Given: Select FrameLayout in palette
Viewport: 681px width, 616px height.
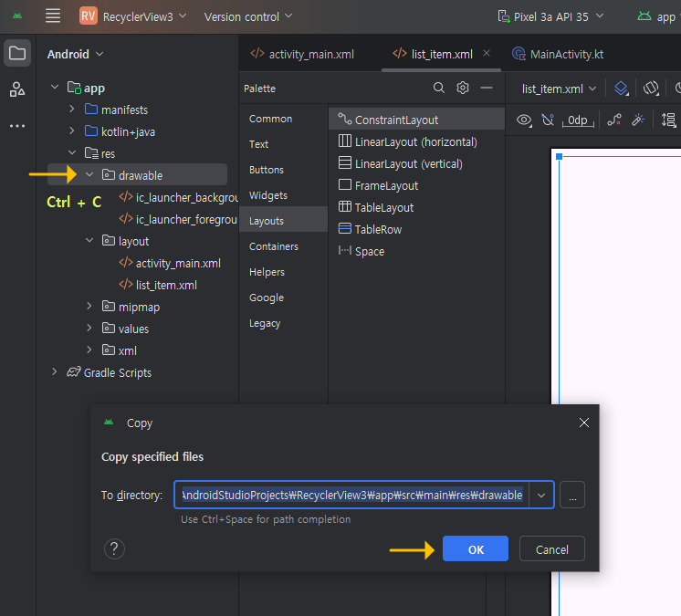Looking at the screenshot, I should click(416, 185).
